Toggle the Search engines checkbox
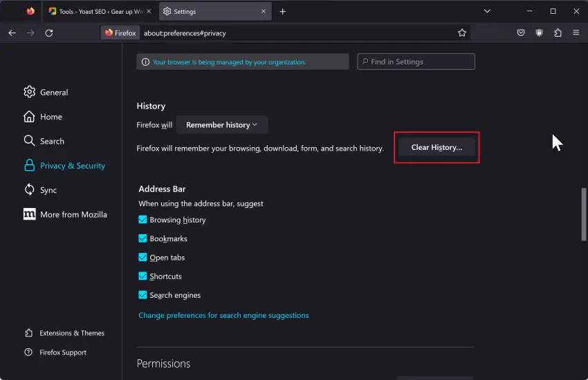The image size is (588, 380). 143,294
